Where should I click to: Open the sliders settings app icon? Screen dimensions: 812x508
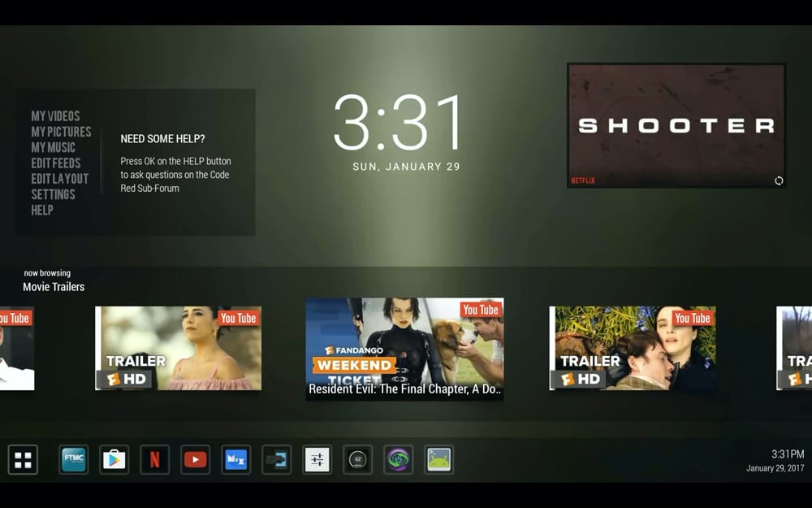[317, 459]
